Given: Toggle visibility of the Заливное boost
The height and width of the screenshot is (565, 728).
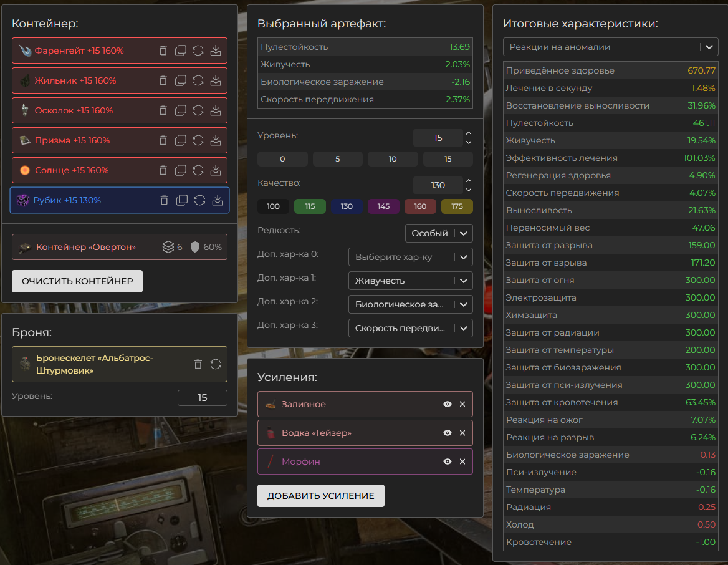Looking at the screenshot, I should click(447, 404).
